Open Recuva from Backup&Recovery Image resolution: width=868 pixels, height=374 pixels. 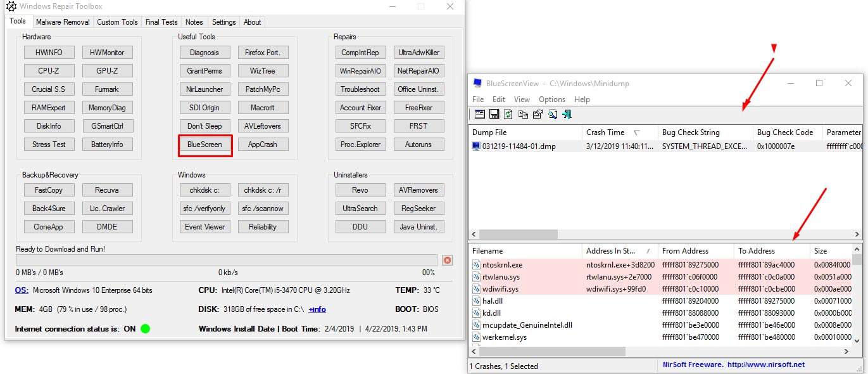107,190
